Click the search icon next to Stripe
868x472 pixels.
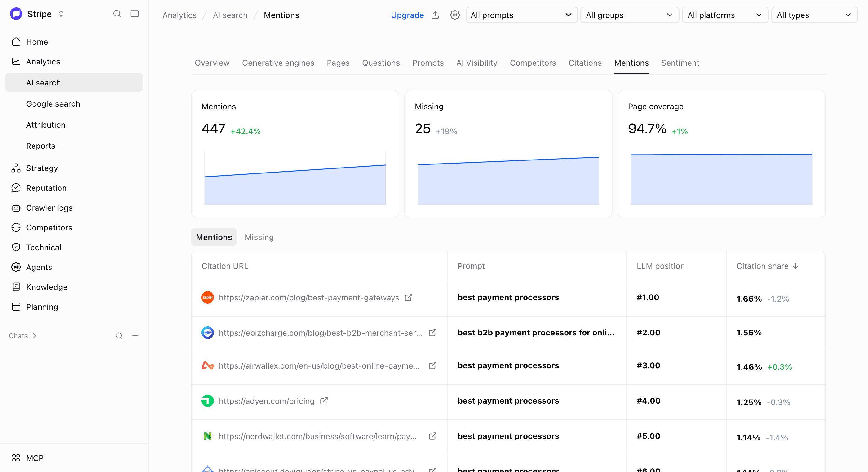click(117, 14)
